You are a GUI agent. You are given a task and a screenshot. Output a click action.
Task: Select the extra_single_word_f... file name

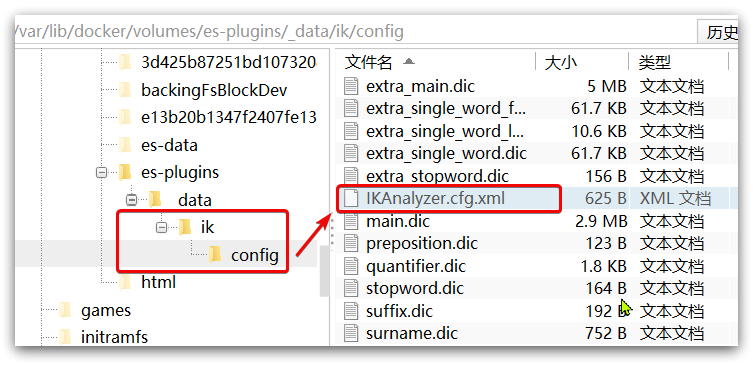(x=446, y=109)
